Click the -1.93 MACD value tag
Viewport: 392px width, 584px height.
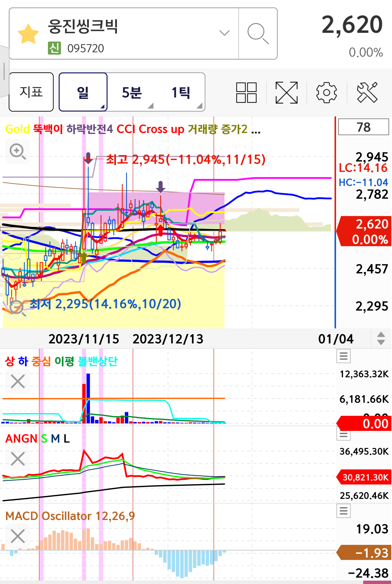(365, 553)
